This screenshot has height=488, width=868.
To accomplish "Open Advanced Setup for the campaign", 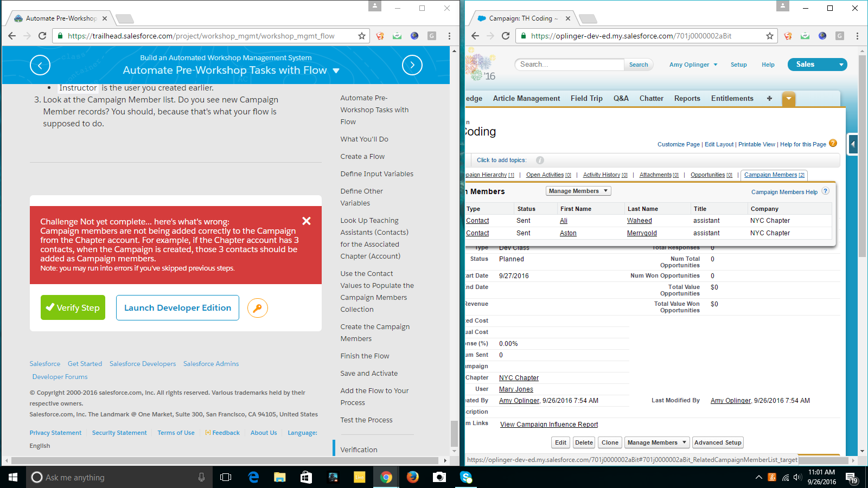I will pyautogui.click(x=718, y=442).
